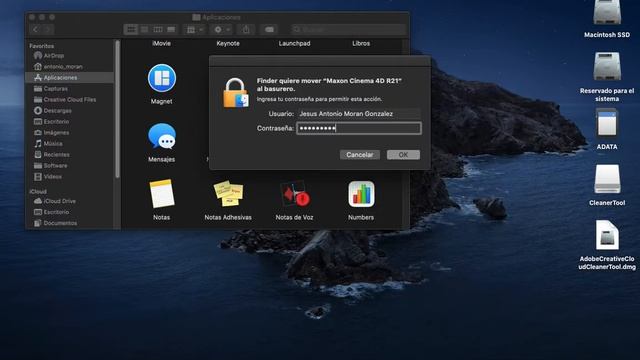Switch Finder to icon view
The height and width of the screenshot is (360, 640).
point(131,29)
